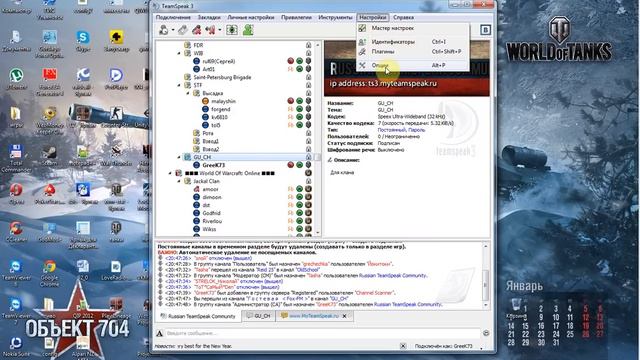
Task: Open the Total Commander desktop shortcut
Action: pyautogui.click(x=16, y=159)
